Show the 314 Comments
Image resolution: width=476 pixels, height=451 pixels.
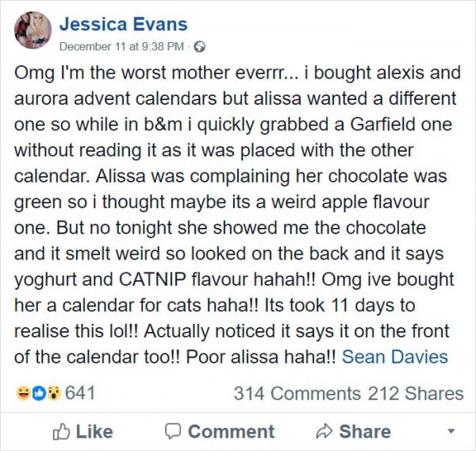297,393
